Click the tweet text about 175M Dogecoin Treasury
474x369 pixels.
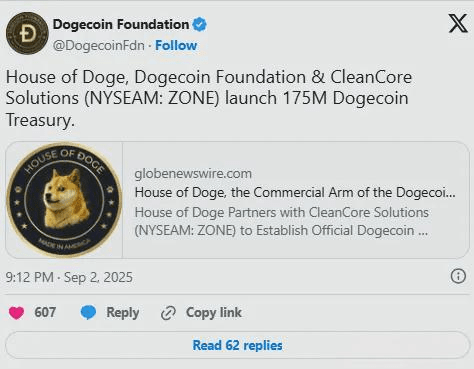coord(209,98)
